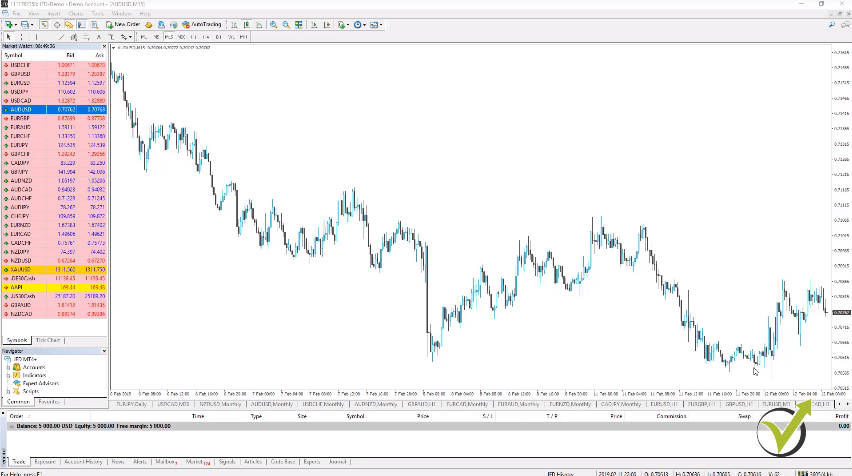Select the Text label tool
The width and height of the screenshot is (852, 476).
(99, 37)
